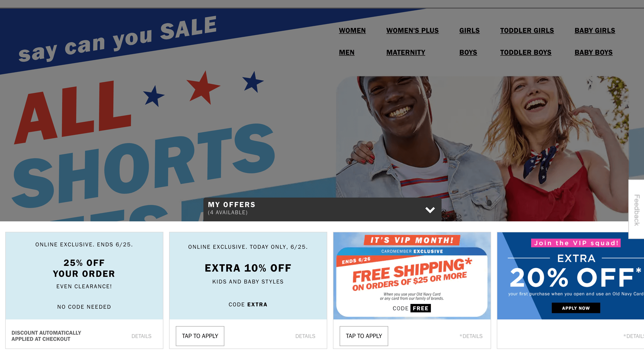Click the WOMEN navigation menu item
644x358 pixels.
pos(352,30)
